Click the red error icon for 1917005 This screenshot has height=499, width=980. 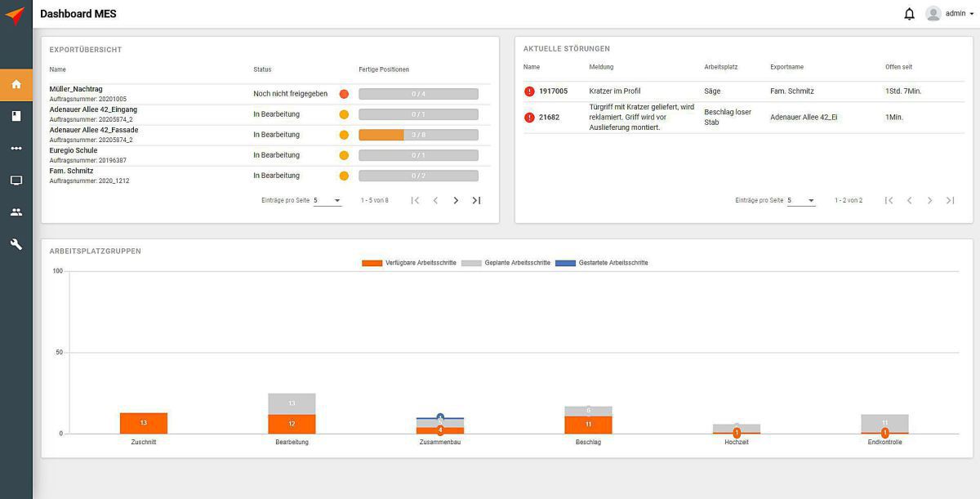529,91
